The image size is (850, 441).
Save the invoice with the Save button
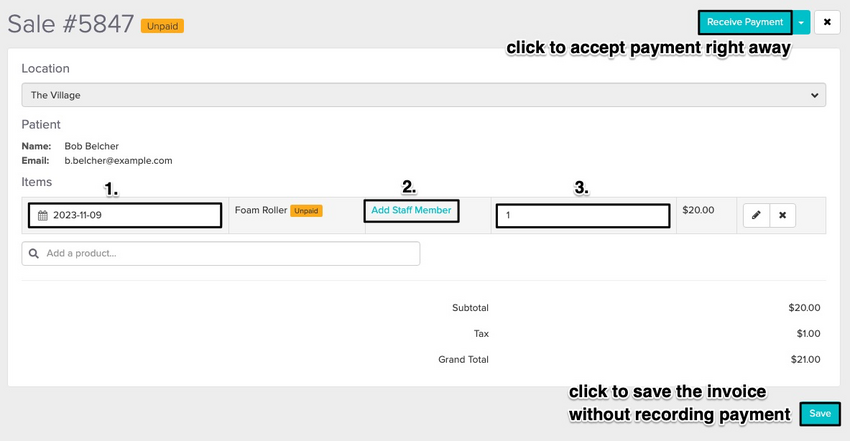coord(820,413)
